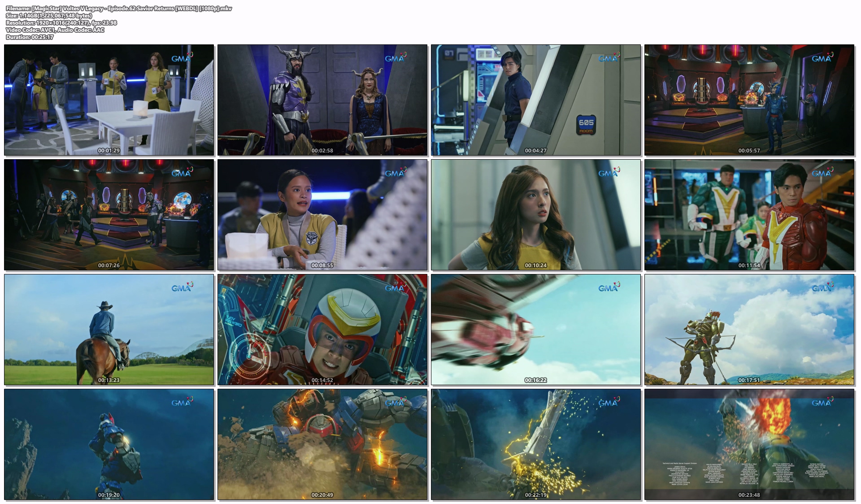Click the 605 Room sign icon

coord(586,125)
